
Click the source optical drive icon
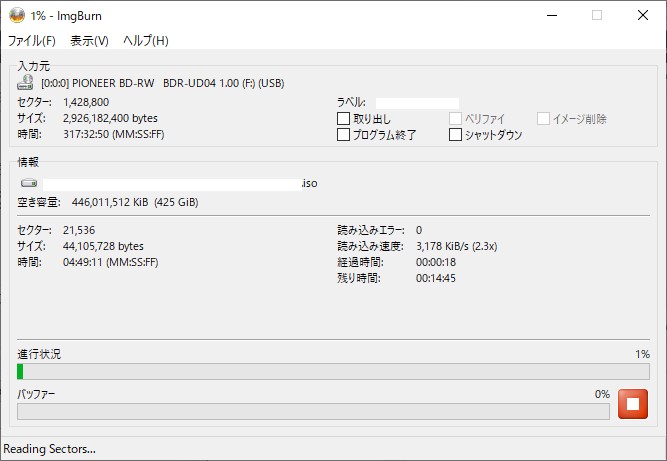point(26,83)
